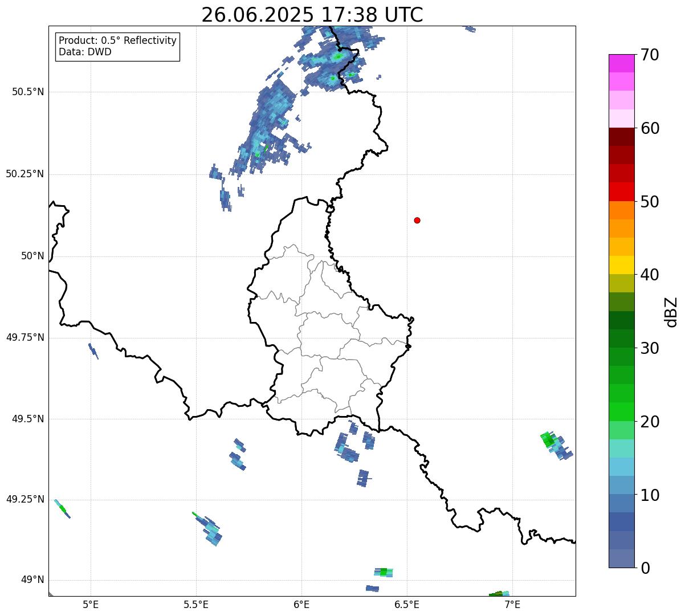This screenshot has height=616, width=685.
Task: Click the title 26.06.2025 17:38 UTC
Action: tap(312, 15)
